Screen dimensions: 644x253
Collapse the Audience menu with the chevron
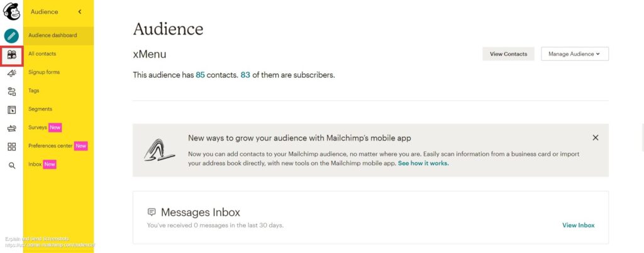pyautogui.click(x=80, y=12)
